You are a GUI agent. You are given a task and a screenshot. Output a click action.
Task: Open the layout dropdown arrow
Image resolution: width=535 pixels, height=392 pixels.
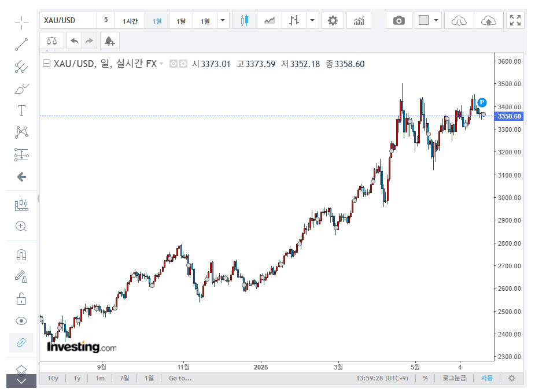click(436, 20)
